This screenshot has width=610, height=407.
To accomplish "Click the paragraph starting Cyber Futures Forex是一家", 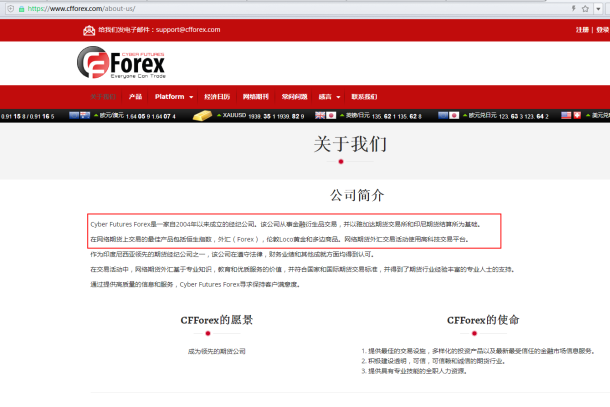I will pos(286,225).
